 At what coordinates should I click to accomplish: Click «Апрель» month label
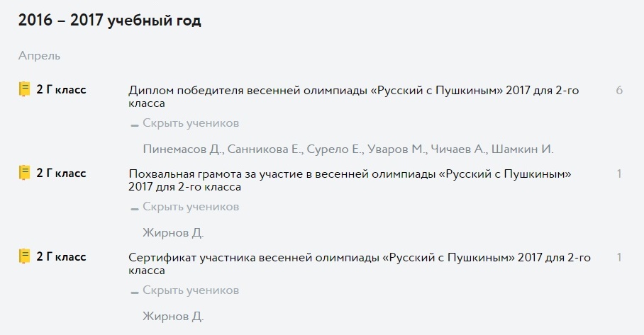click(x=39, y=56)
